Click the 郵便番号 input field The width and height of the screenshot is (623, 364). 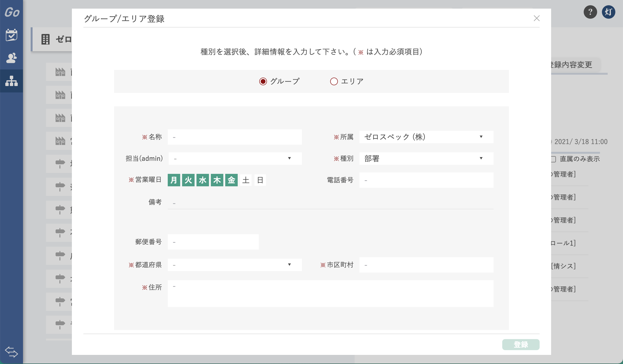click(213, 242)
